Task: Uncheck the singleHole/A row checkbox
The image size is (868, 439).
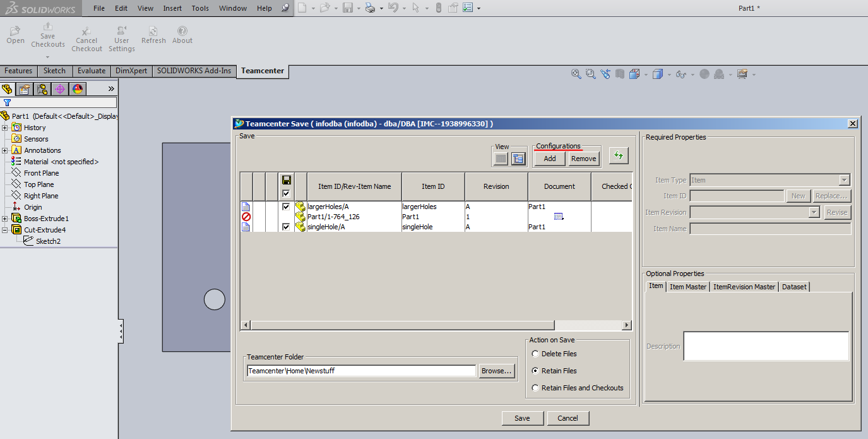Action: click(x=286, y=227)
